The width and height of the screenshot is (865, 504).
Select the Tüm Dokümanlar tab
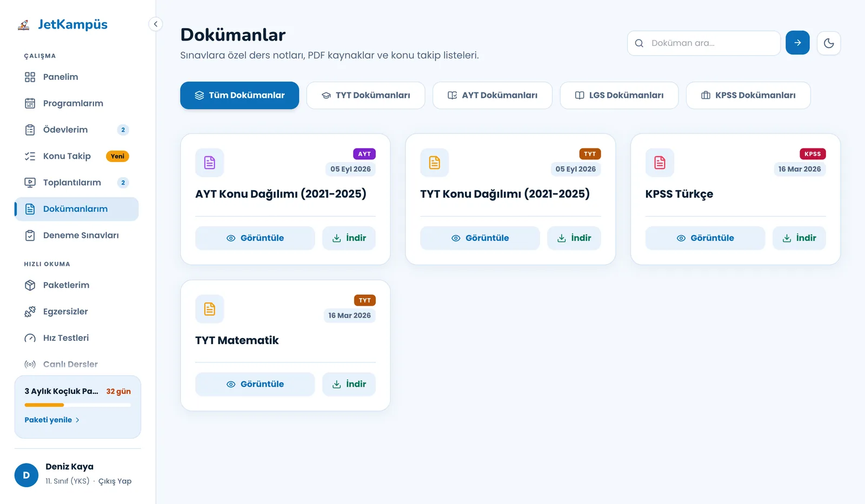click(x=239, y=96)
